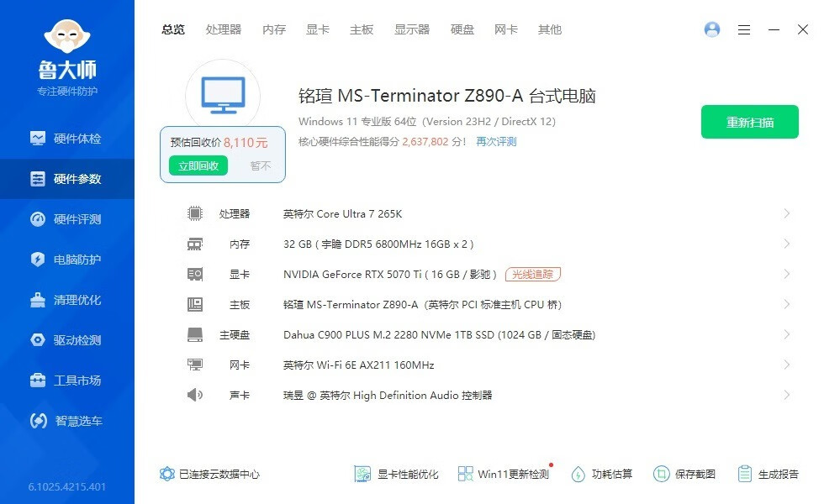This screenshot has height=504, width=824.
Task: Click the 预估回收价 8,110元 price
Action: click(x=219, y=142)
